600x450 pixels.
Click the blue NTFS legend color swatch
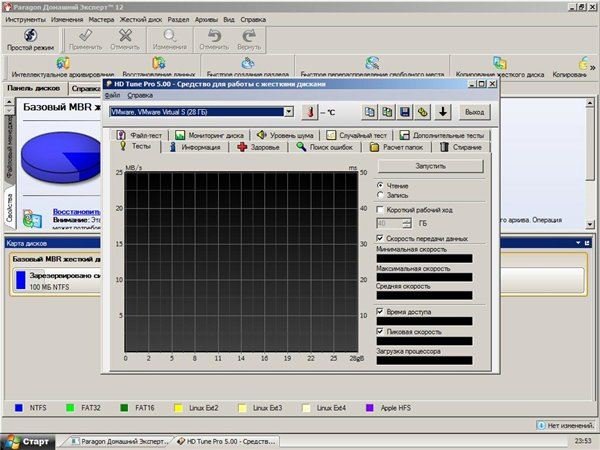(18, 408)
